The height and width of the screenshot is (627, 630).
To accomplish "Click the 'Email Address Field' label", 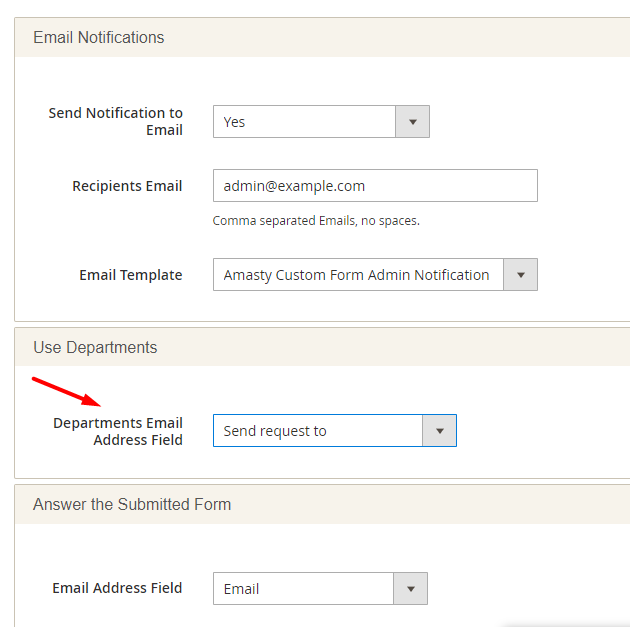I will coord(117,588).
